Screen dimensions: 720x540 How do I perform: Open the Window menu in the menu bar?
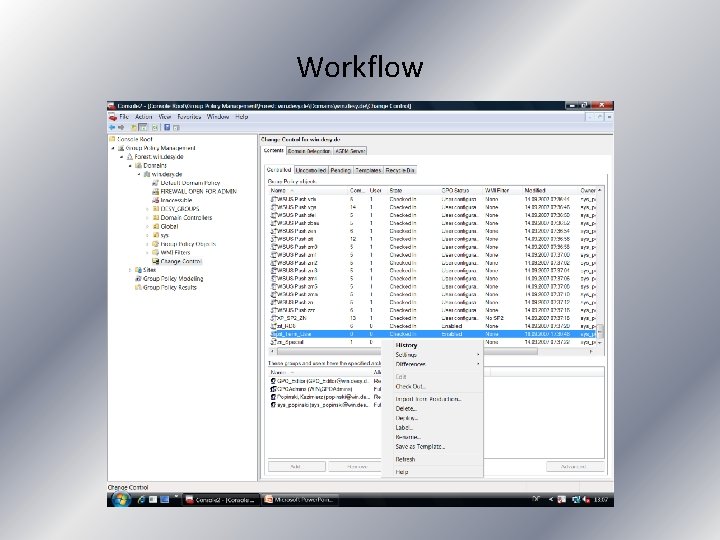pos(218,117)
